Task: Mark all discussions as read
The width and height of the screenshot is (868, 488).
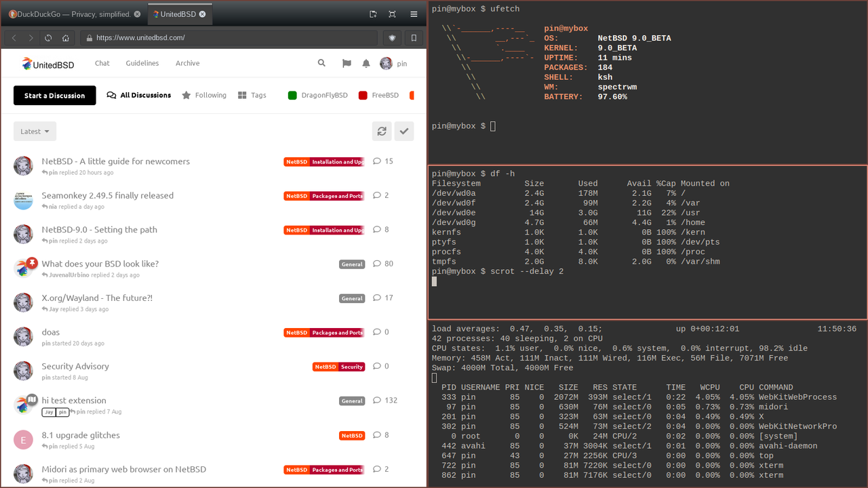Action: tap(404, 131)
